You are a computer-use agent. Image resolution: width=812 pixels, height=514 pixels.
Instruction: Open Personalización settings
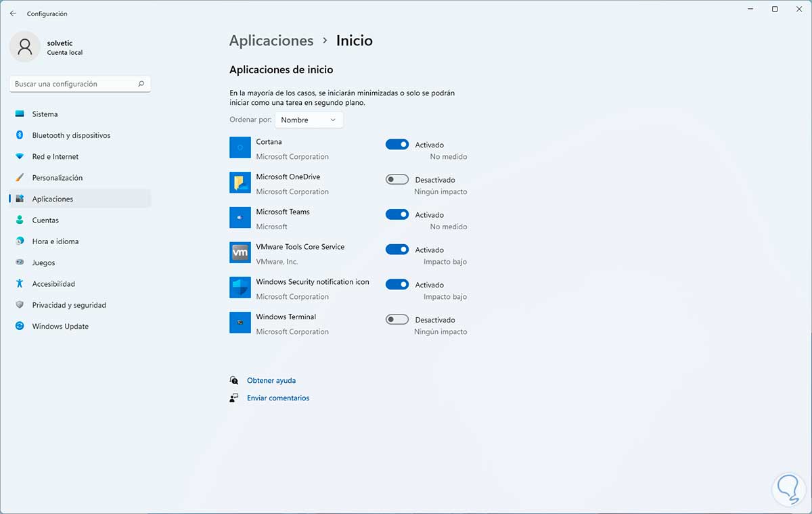[x=80, y=178]
